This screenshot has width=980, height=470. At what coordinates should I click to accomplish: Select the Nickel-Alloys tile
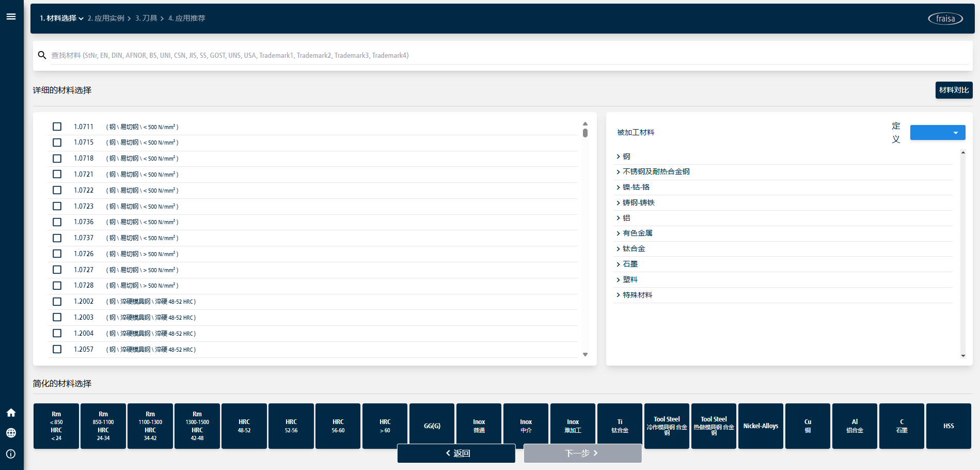pos(761,426)
